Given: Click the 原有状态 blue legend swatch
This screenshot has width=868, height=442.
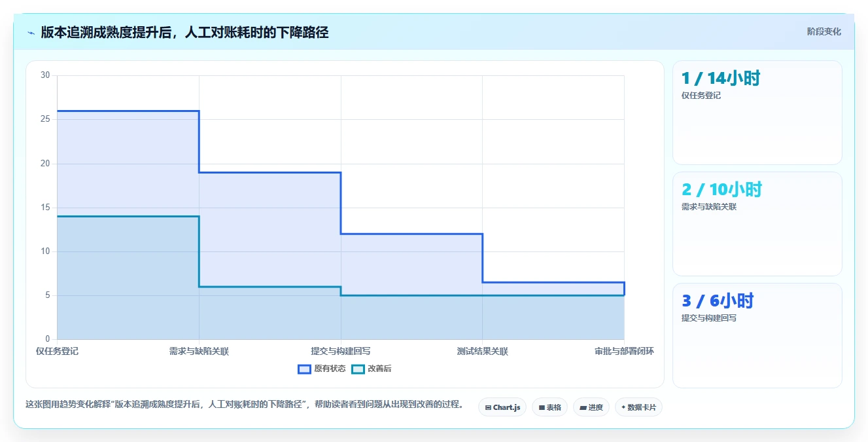Looking at the screenshot, I should point(304,369).
